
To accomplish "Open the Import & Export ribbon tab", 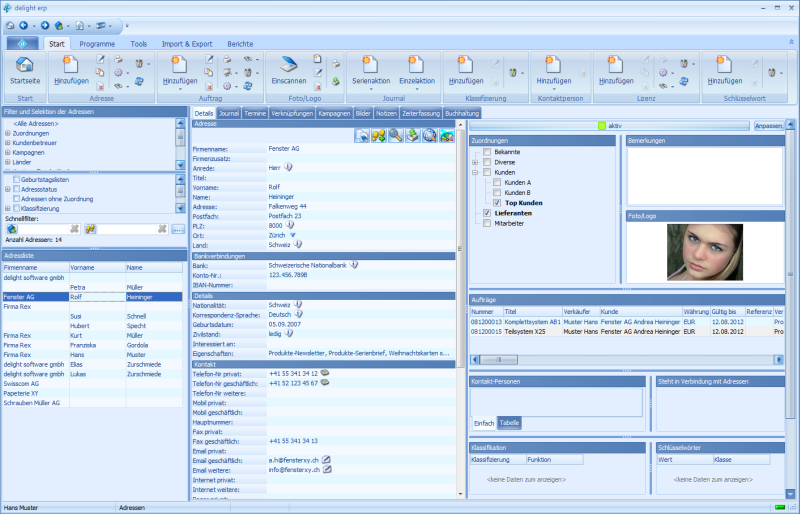I will pos(187,44).
